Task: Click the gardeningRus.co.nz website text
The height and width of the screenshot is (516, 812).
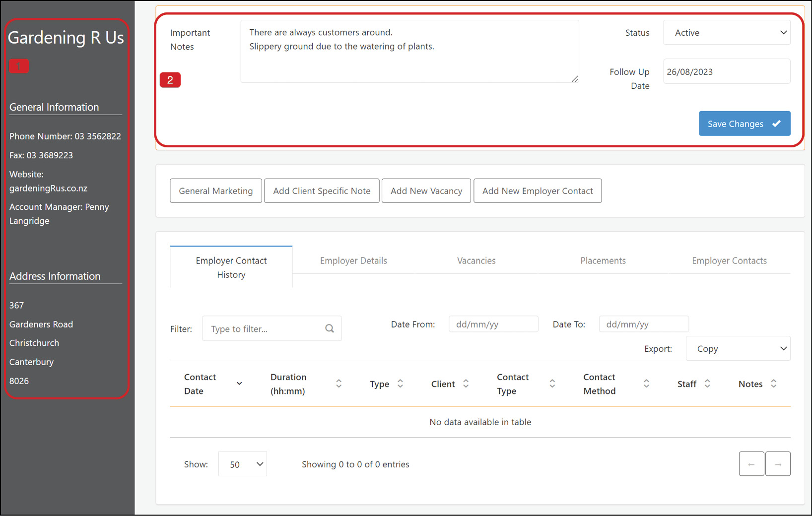Action: coord(48,188)
